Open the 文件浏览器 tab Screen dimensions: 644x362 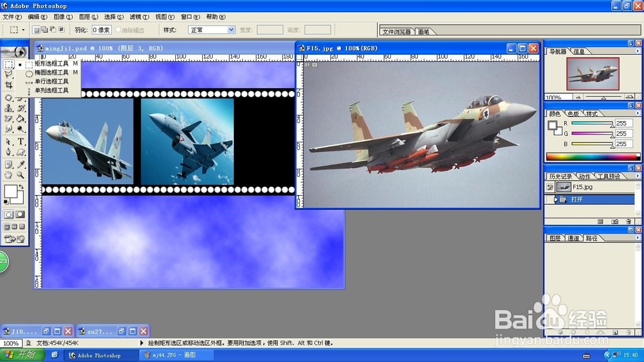396,32
